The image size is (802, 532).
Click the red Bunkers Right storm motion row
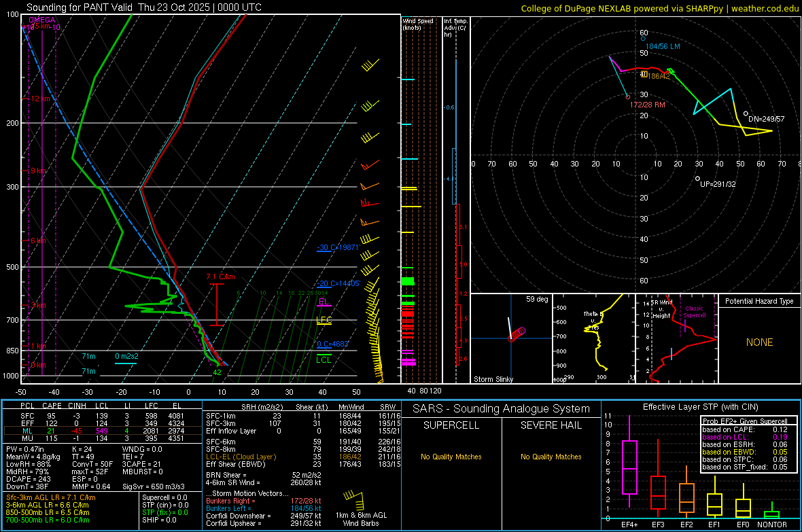[x=264, y=501]
